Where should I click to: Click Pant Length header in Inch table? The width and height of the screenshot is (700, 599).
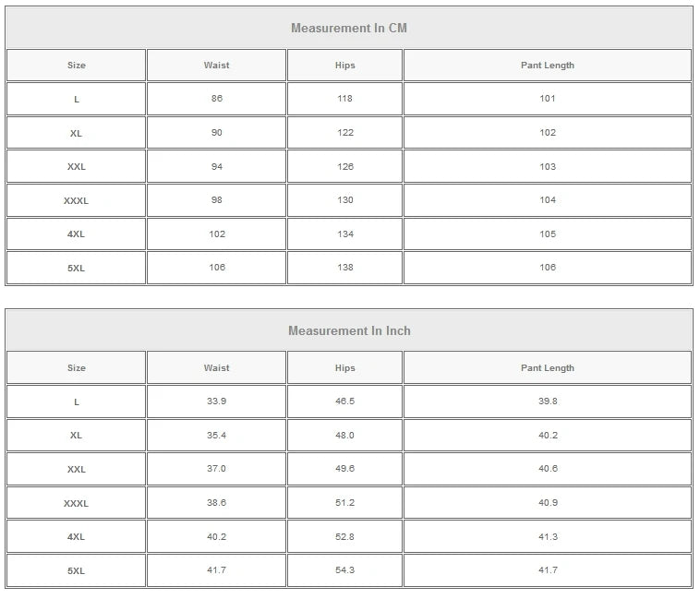pos(548,368)
